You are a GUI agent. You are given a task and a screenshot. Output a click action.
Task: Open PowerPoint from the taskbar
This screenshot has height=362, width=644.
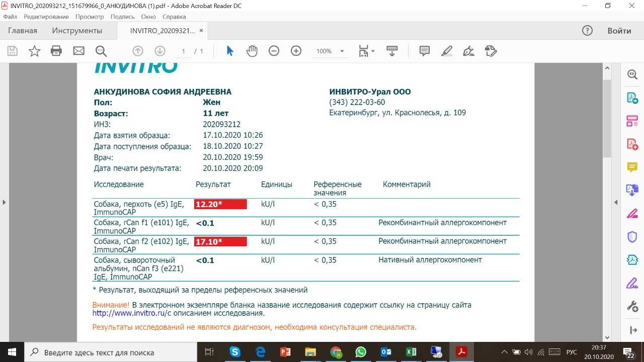coord(285,352)
